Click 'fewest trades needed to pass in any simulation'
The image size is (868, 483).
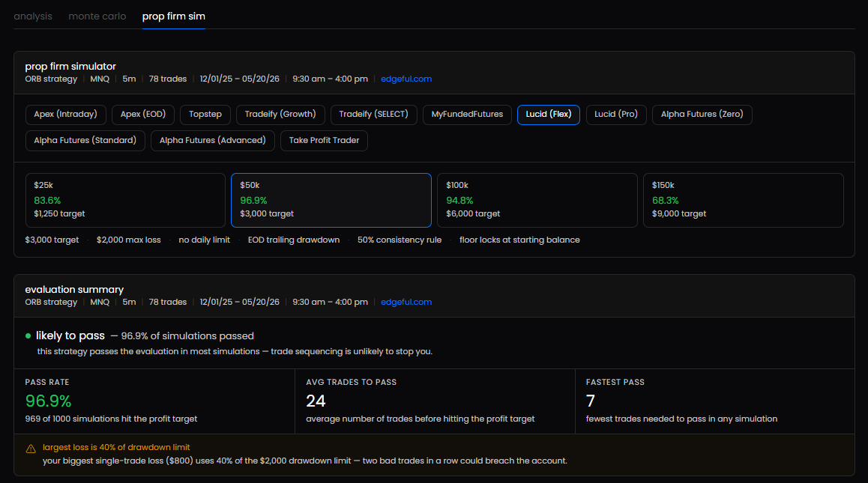point(681,419)
